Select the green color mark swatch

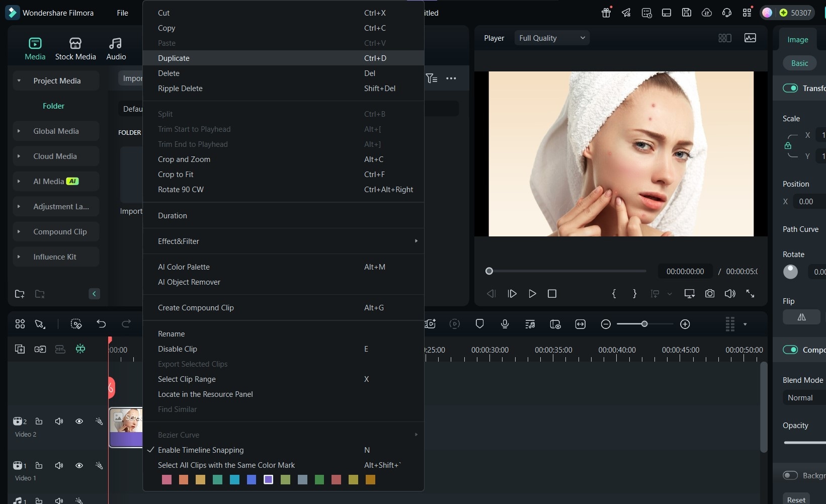[319, 479]
